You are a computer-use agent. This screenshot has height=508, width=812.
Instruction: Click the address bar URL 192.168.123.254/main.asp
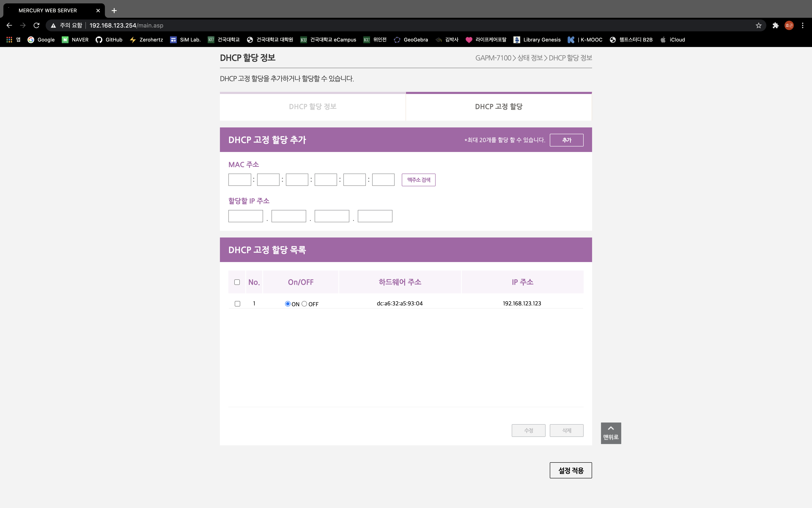click(x=126, y=25)
